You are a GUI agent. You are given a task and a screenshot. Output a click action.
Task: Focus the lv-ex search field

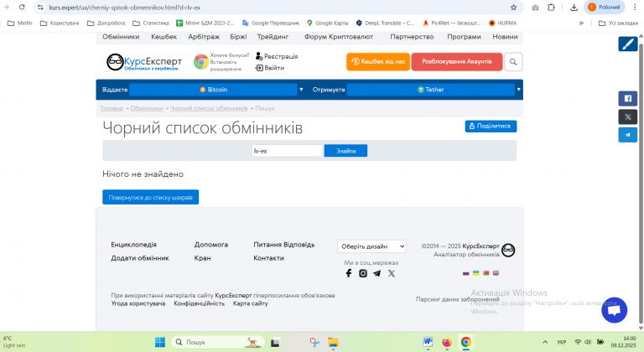[287, 151]
